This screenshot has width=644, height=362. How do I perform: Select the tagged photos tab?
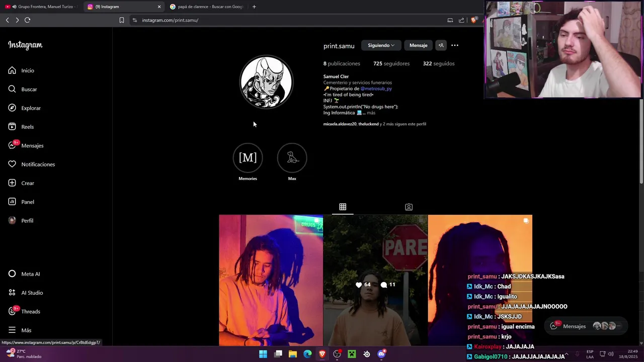point(409,207)
